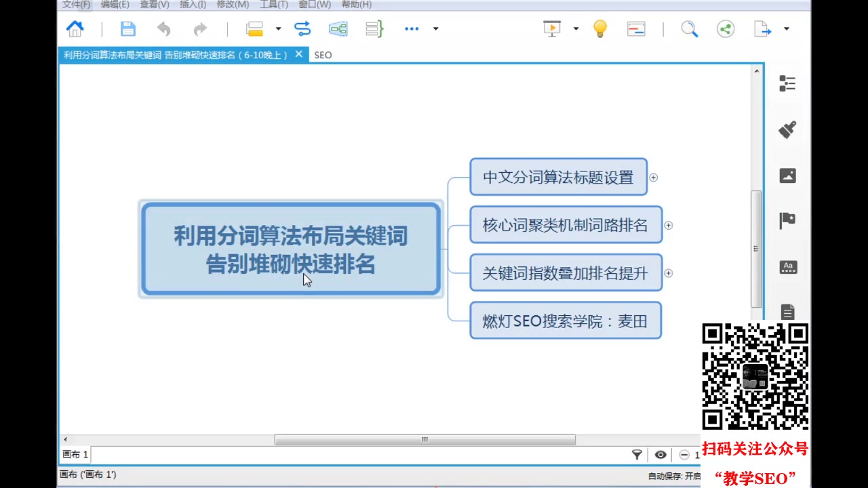Insert a summary bracket
868x488 pixels.
(374, 28)
